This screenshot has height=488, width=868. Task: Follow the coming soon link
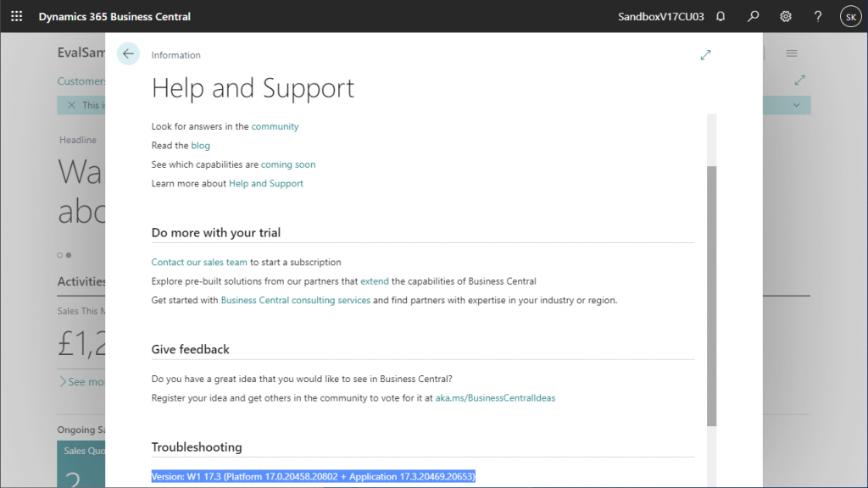point(288,164)
